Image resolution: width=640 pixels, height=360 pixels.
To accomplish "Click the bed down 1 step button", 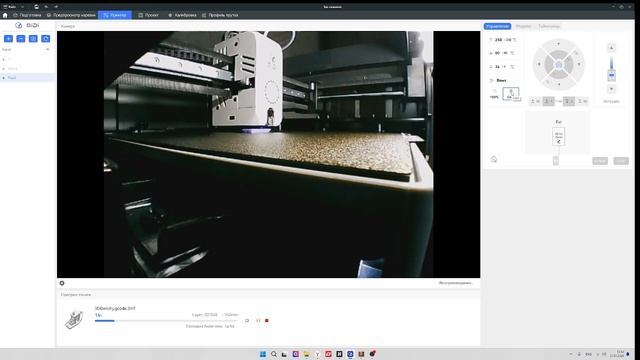I will pyautogui.click(x=569, y=101).
